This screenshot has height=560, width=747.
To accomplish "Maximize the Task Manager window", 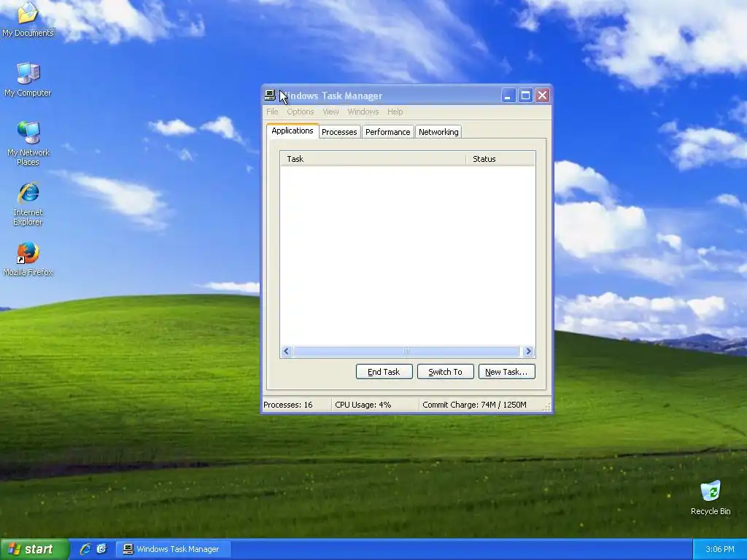I will click(525, 96).
